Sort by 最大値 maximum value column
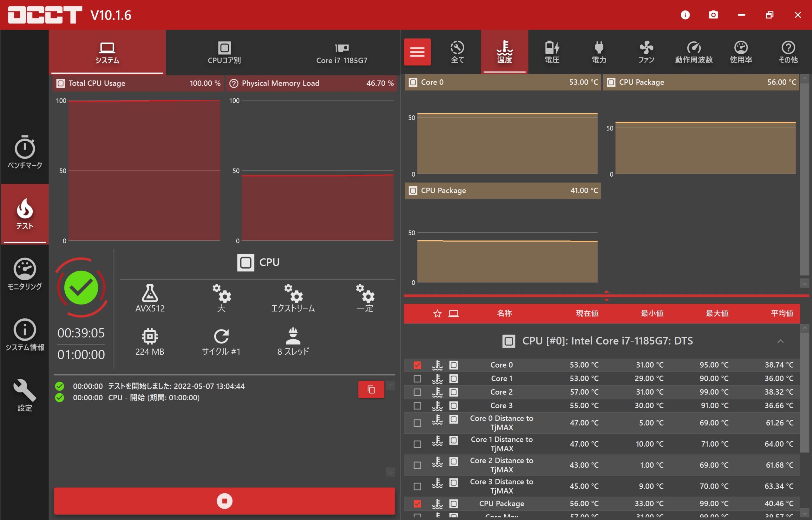812x520 pixels. point(717,313)
